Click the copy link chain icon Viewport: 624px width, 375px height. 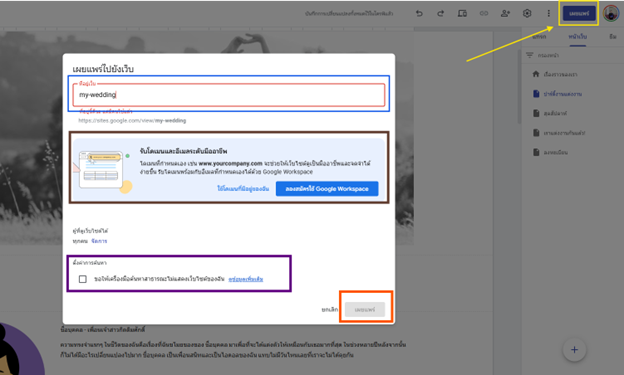[x=484, y=14]
